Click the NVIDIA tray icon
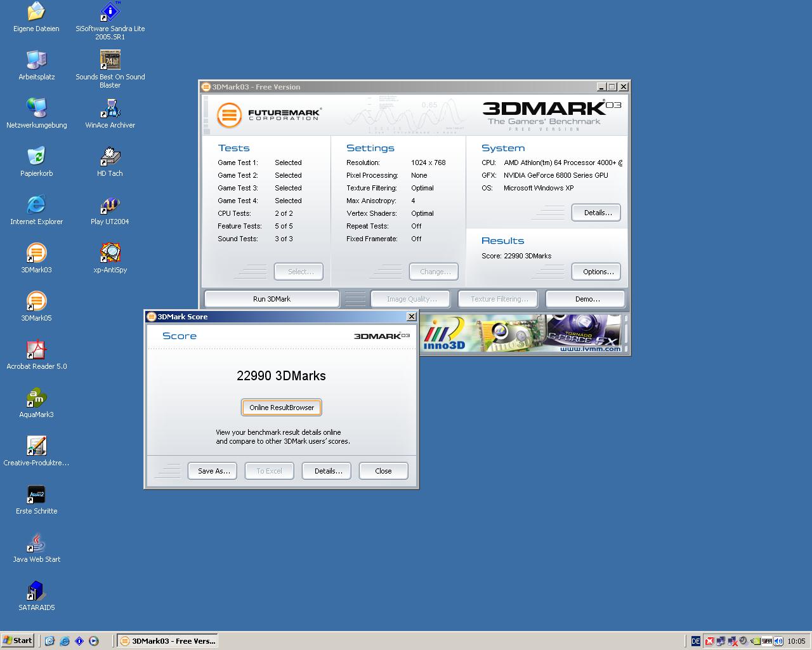 pos(756,641)
